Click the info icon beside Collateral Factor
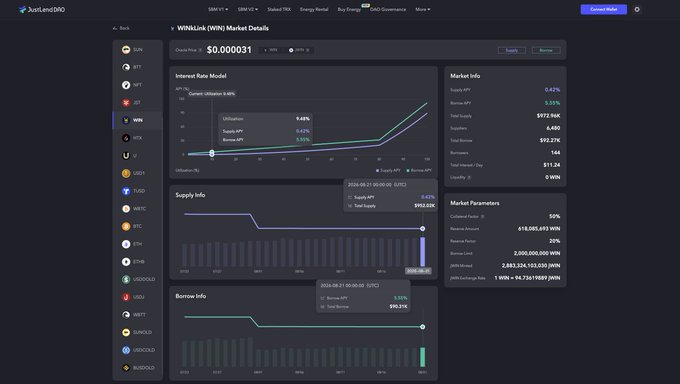This screenshot has height=384, width=680. pyautogui.click(x=483, y=217)
